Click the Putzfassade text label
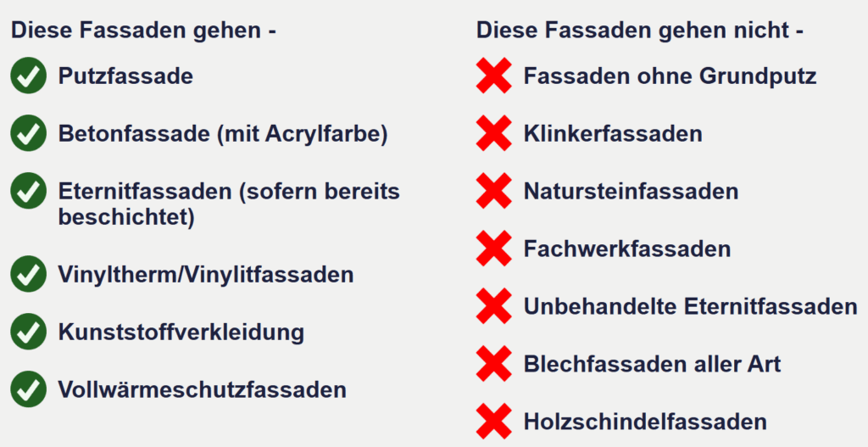This screenshot has height=447, width=868. coord(125,76)
